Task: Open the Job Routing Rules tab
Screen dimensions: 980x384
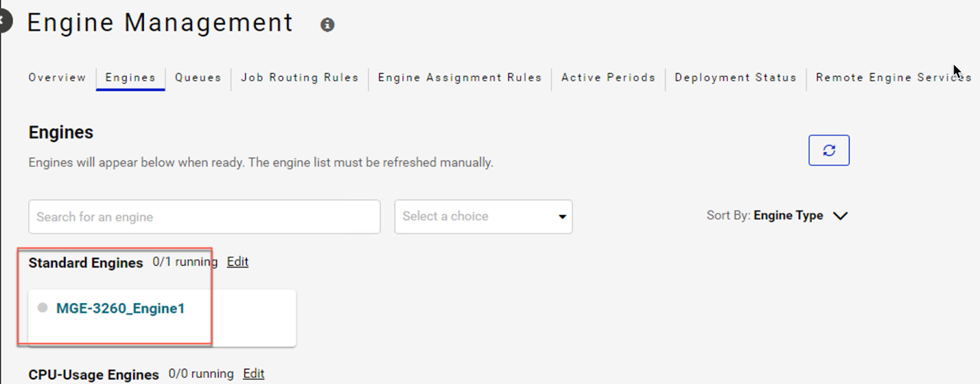Action: pos(300,78)
